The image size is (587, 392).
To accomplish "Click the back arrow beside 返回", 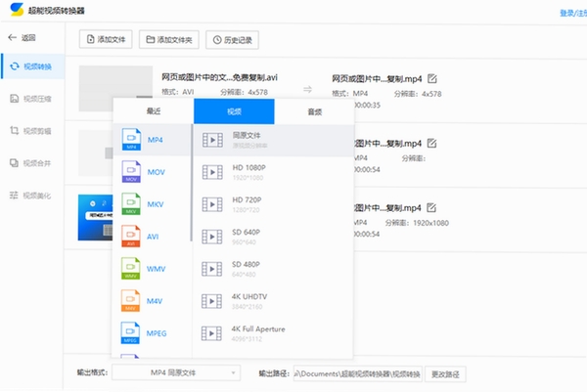I will point(13,37).
